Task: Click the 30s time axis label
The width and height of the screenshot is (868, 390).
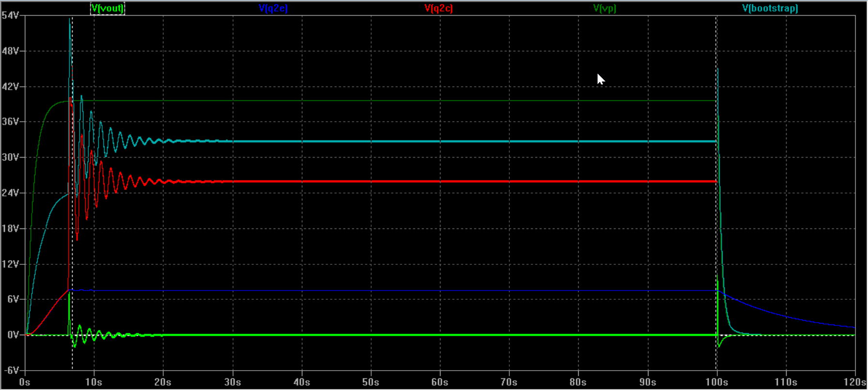Action: [x=232, y=382]
